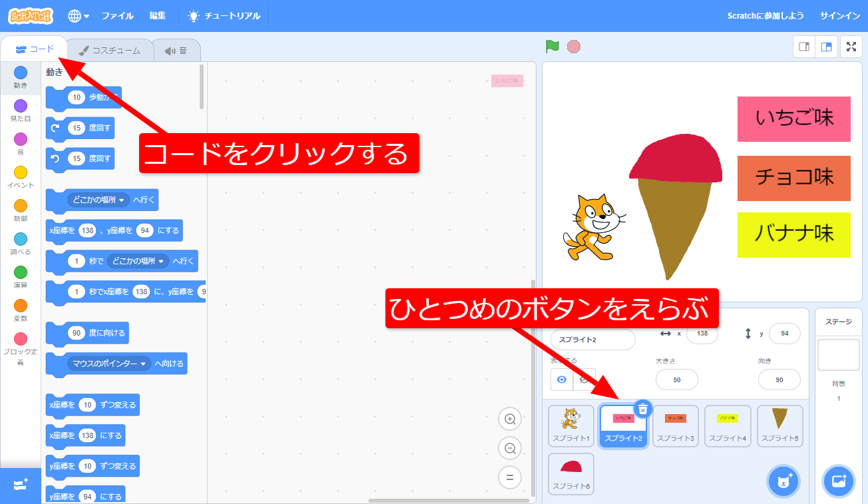Click サインイン link
Image resolution: width=868 pixels, height=504 pixels.
pos(839,15)
